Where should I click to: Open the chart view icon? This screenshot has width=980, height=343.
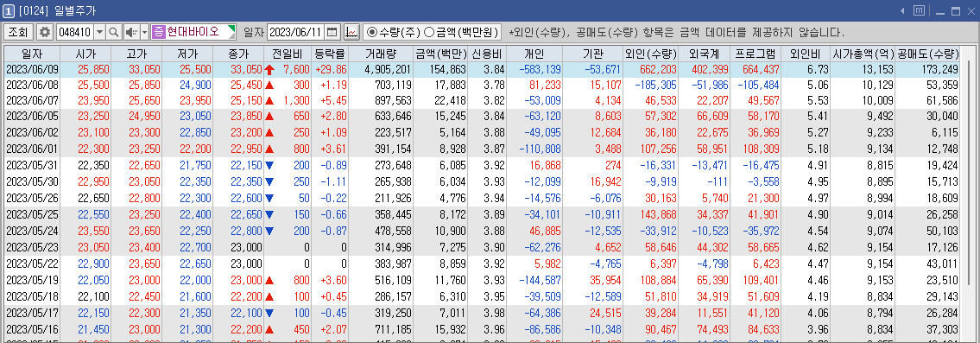click(x=351, y=31)
